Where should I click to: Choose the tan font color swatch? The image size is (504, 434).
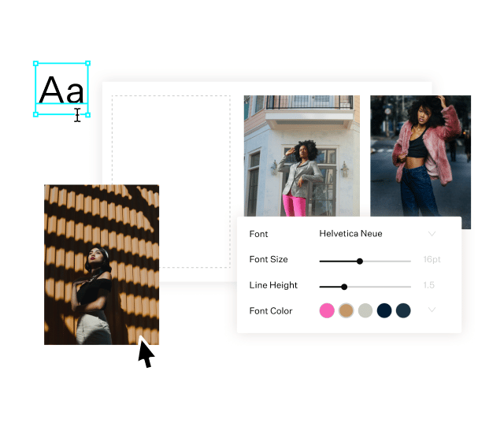(x=346, y=310)
